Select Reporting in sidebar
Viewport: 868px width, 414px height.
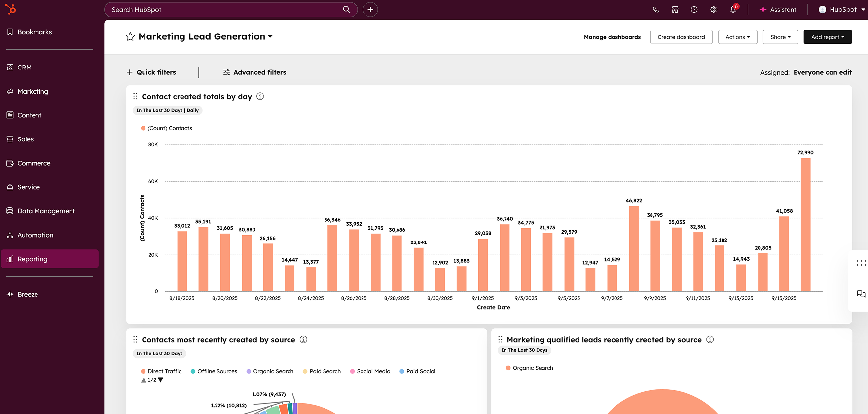49,259
